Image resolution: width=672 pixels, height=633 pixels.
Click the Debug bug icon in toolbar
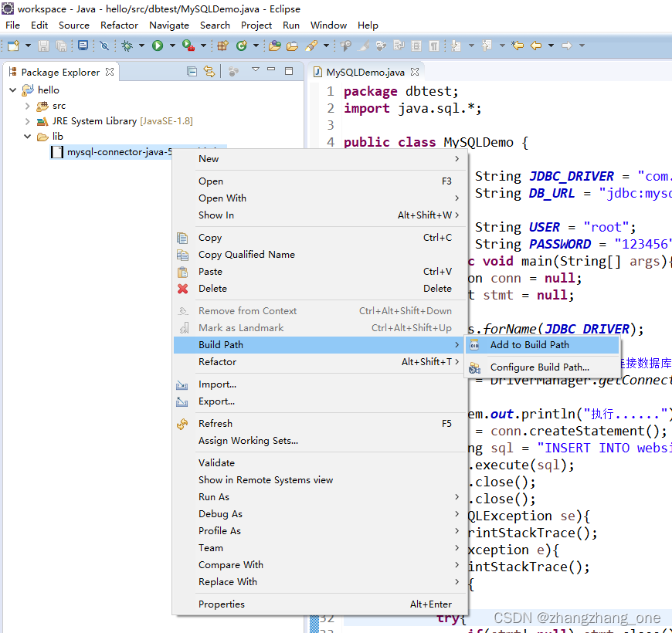pyautogui.click(x=127, y=46)
